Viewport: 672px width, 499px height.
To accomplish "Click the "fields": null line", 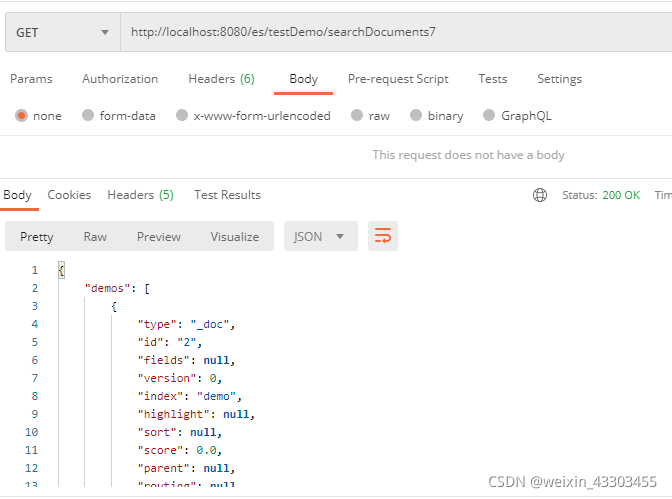I will click(186, 360).
